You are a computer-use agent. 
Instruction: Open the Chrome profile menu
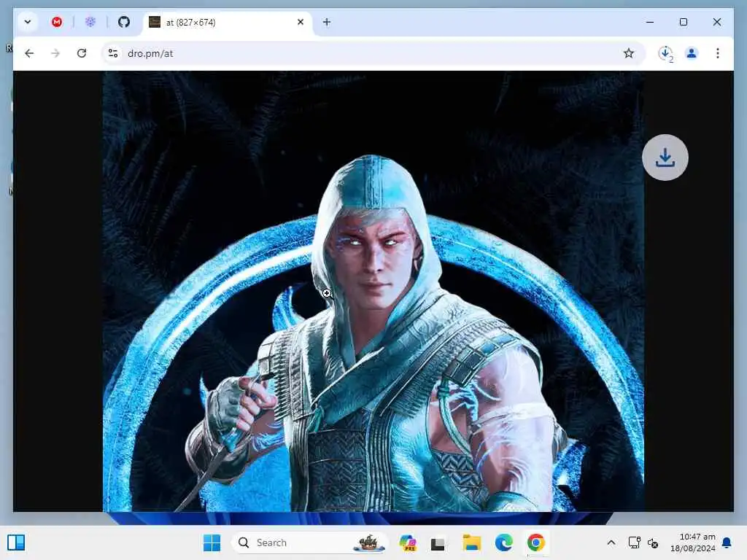click(x=692, y=53)
